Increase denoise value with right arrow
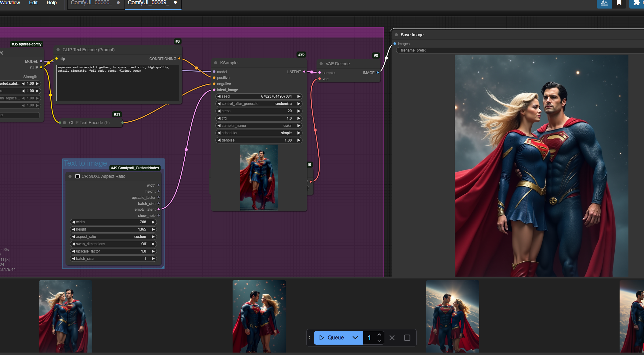The image size is (644, 355). [x=299, y=140]
